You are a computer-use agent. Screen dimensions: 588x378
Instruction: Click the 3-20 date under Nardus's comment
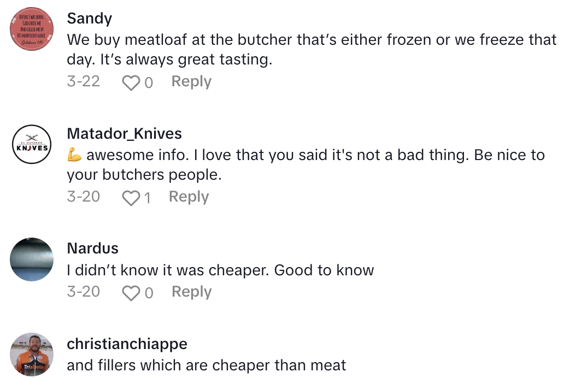point(83,292)
